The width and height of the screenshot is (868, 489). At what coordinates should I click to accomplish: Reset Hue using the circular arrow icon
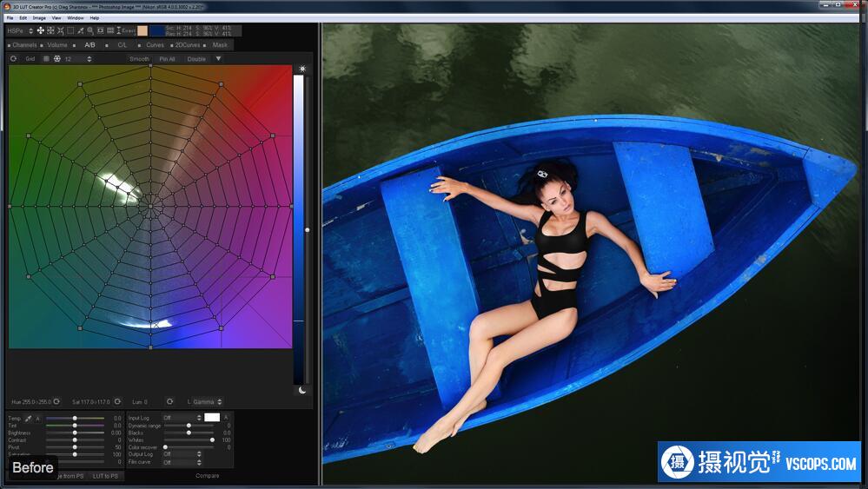pyautogui.click(x=56, y=402)
